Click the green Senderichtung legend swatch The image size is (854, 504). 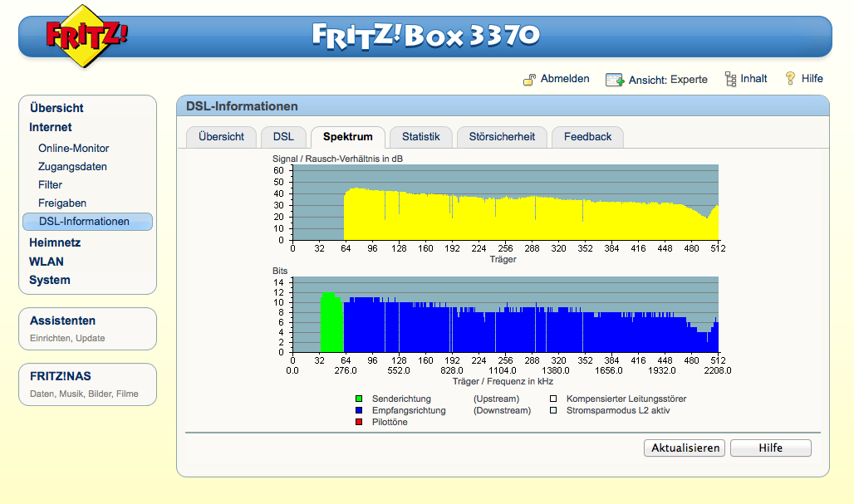click(x=359, y=399)
